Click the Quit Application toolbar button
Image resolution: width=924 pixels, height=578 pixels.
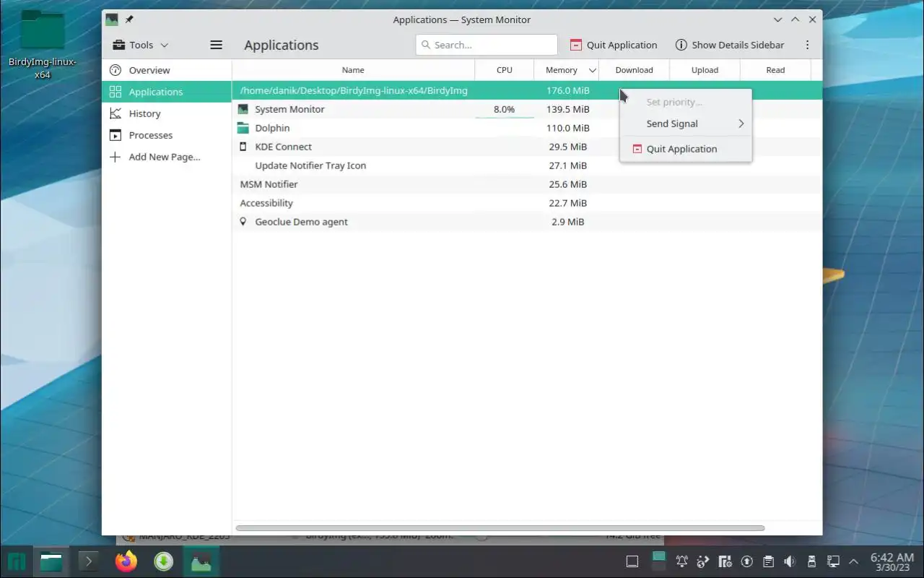[614, 45]
